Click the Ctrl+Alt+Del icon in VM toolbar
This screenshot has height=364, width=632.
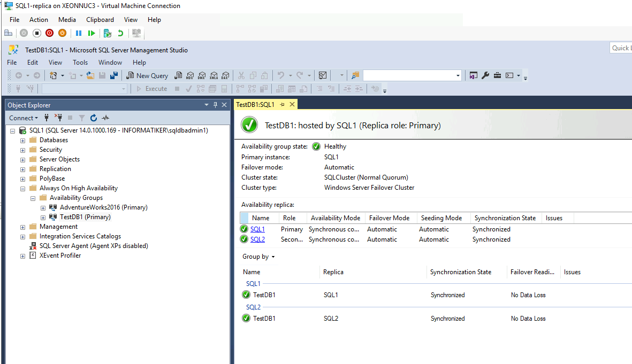tap(8, 33)
